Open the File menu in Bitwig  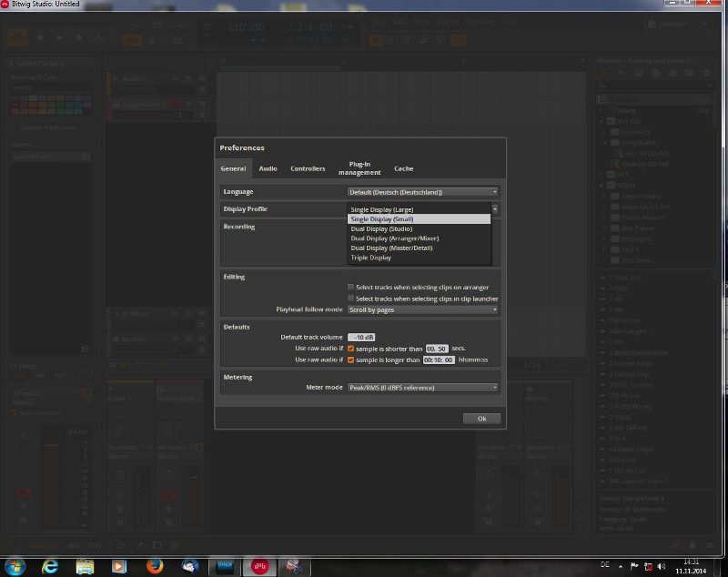[x=379, y=22]
